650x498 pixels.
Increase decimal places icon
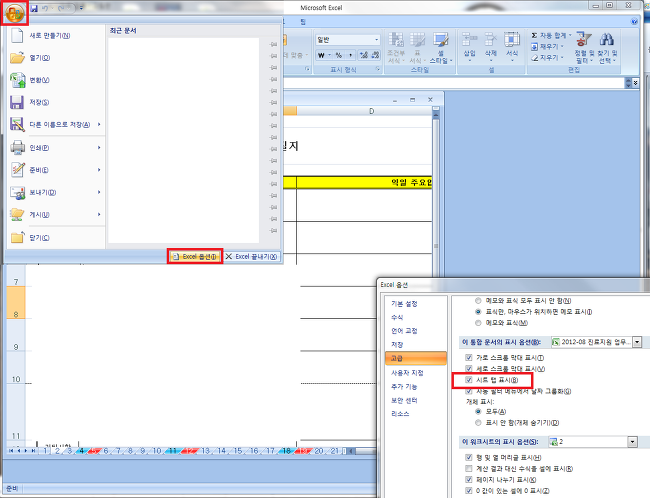point(364,55)
